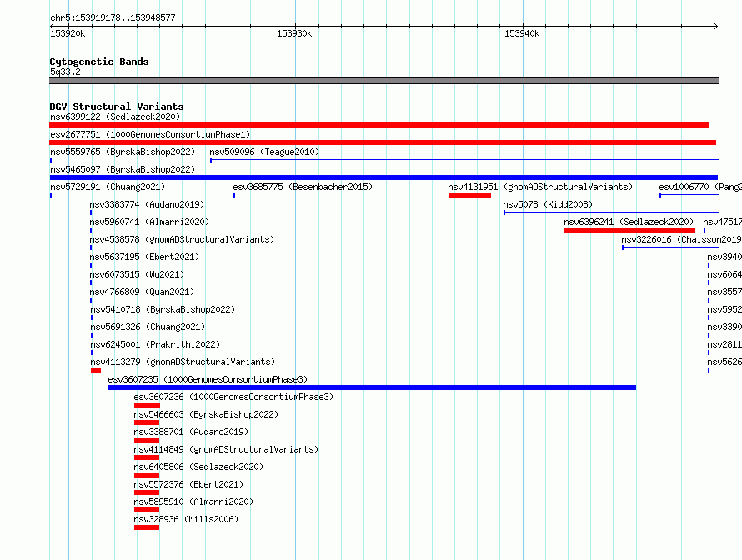This screenshot has height=560, width=742.
Task: Click nsv5637195 (Ebert2021) label
Action: point(145,257)
